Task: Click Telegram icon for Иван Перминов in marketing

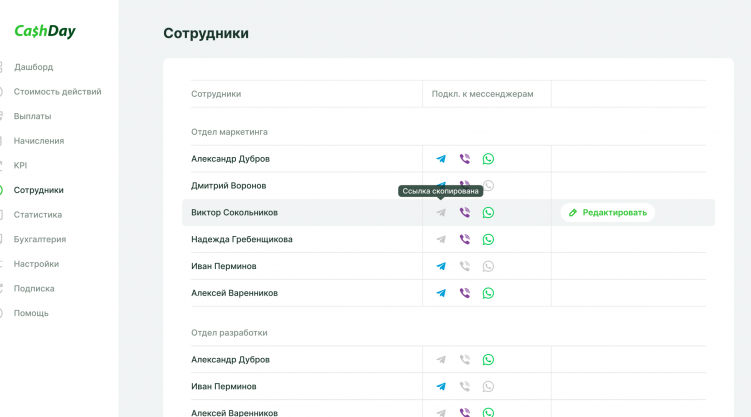Action: coord(441,267)
